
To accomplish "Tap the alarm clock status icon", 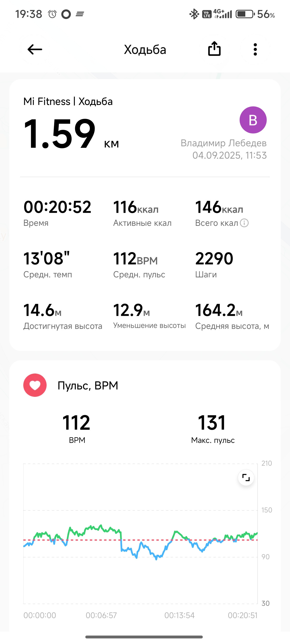I will pos(52,14).
